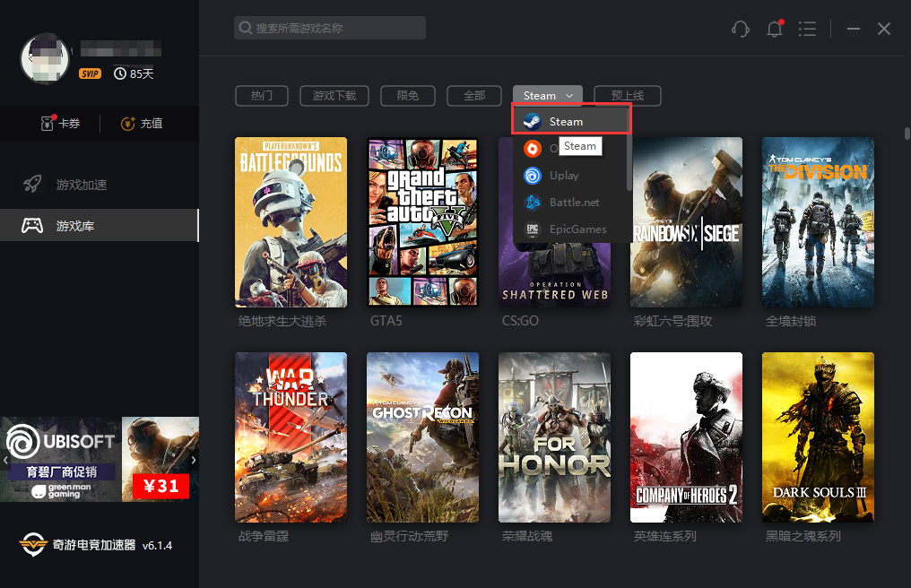Open Ghost Recon Wildlands cover
This screenshot has width=911, height=588.
(x=422, y=437)
